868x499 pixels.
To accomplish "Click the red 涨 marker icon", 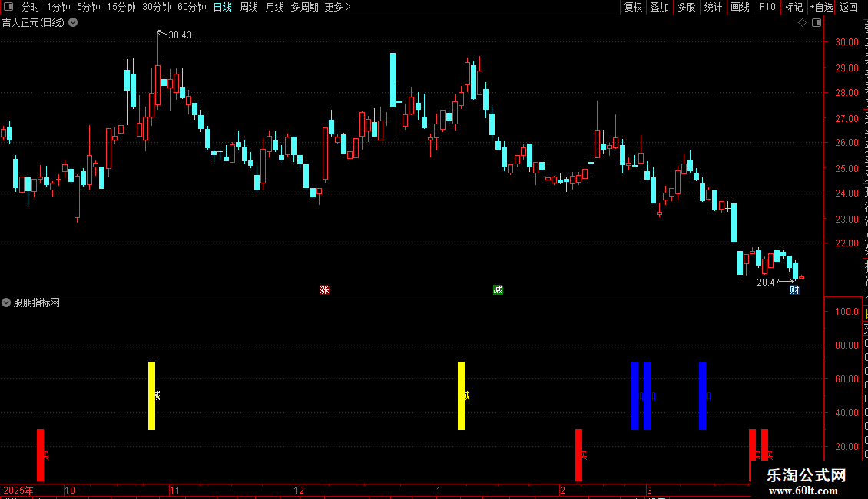I will pos(324,290).
